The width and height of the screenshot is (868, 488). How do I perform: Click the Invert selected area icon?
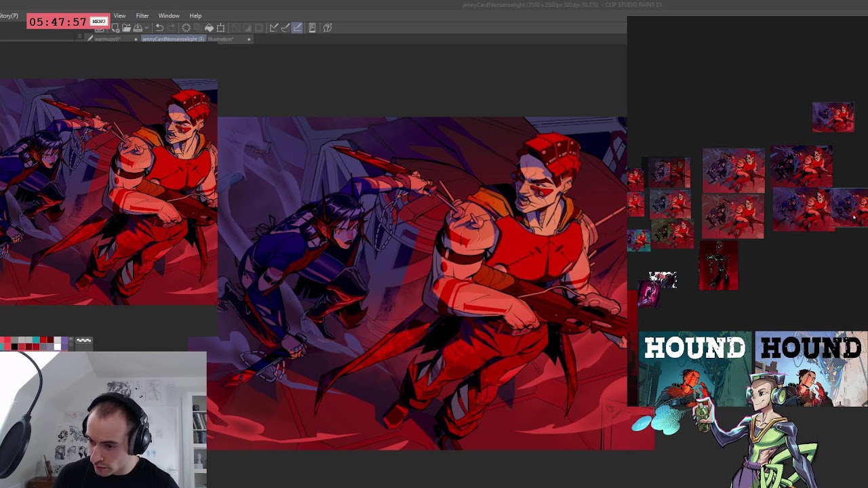click(247, 28)
